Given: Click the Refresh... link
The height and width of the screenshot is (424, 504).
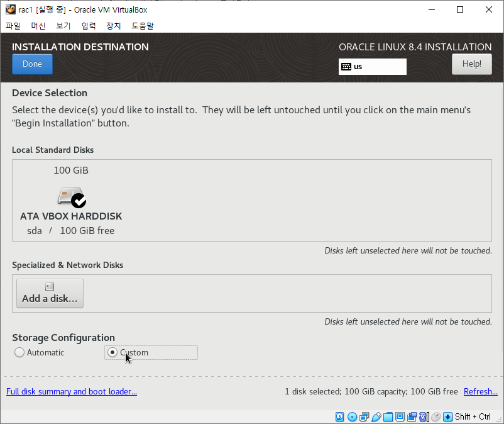Looking at the screenshot, I should (x=481, y=391).
